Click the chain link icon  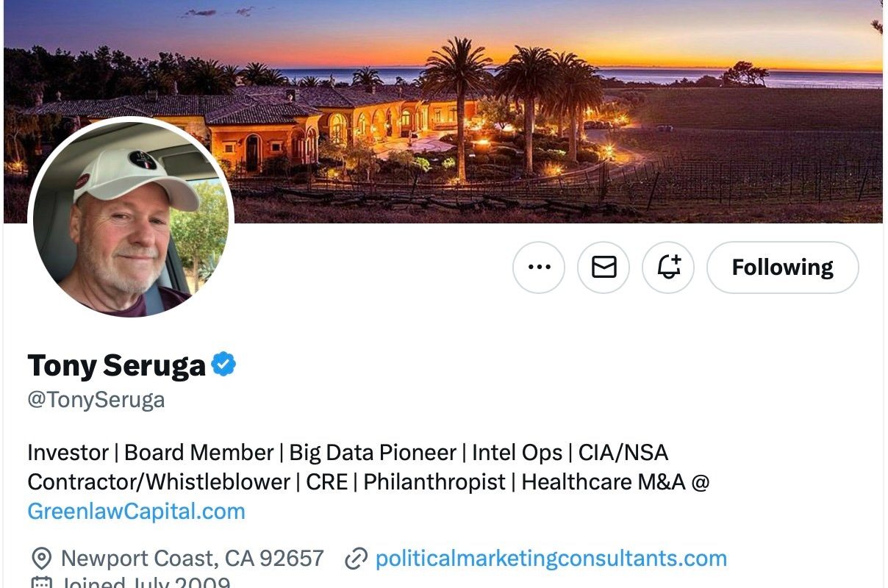(356, 559)
